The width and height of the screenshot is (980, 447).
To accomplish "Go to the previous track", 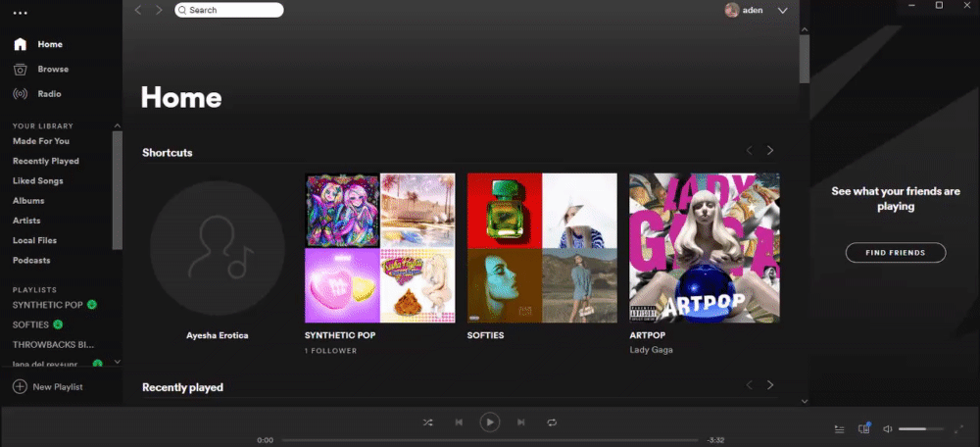I will coord(459,422).
